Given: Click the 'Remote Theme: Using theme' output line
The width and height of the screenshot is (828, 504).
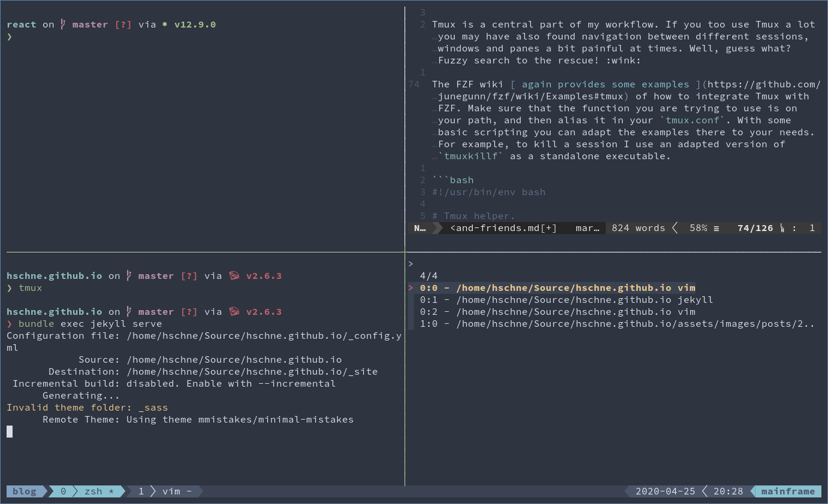Looking at the screenshot, I should [198, 420].
